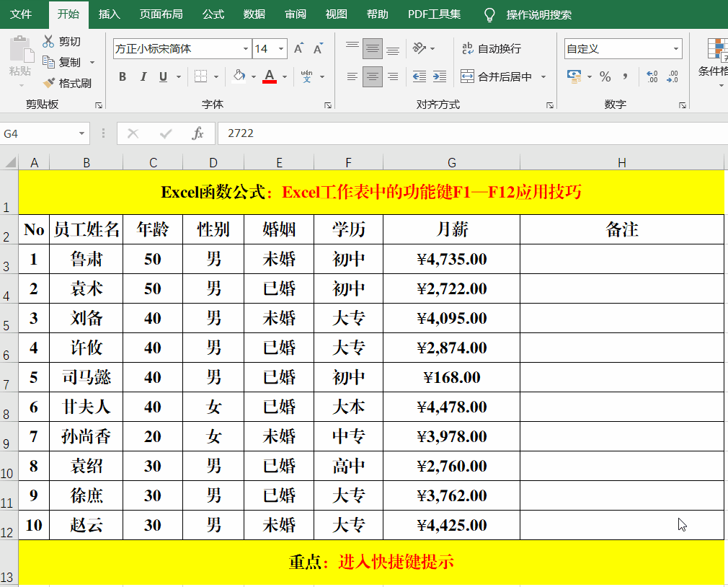728x587 pixels.
Task: Expand the font color dropdown arrow
Action: [x=285, y=76]
